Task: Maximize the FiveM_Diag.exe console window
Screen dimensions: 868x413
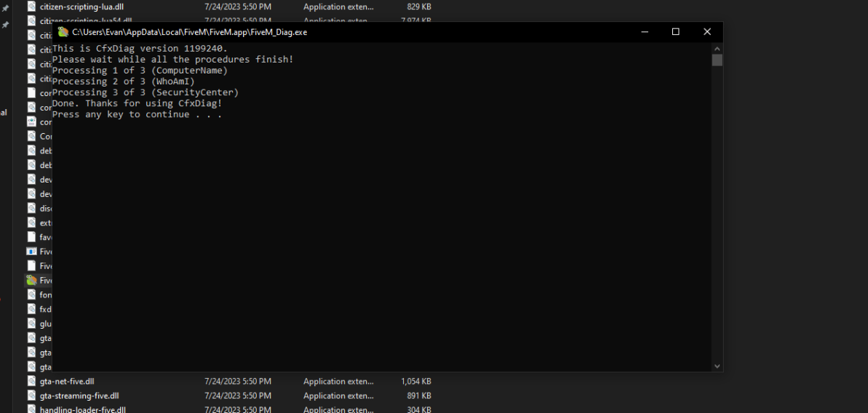Action: click(x=675, y=32)
